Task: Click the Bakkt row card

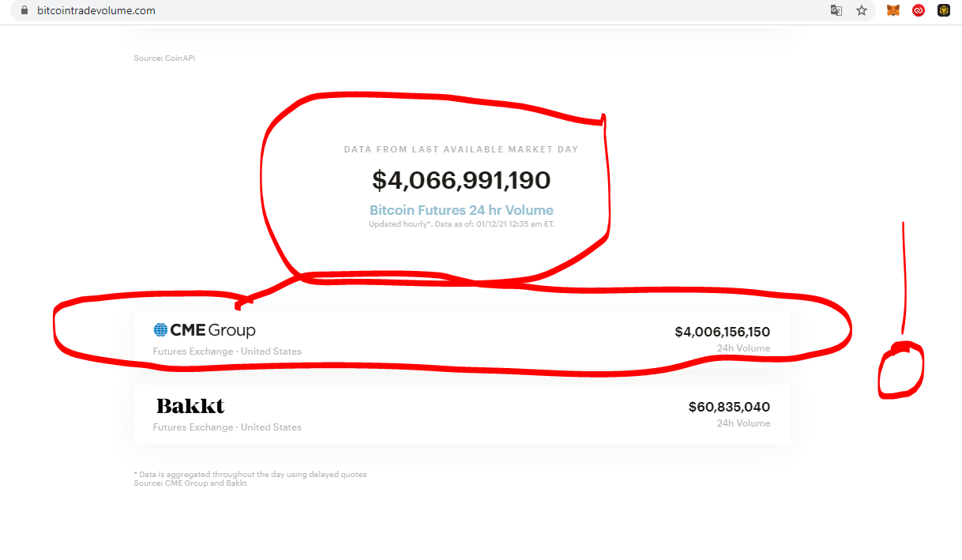Action: tap(461, 415)
